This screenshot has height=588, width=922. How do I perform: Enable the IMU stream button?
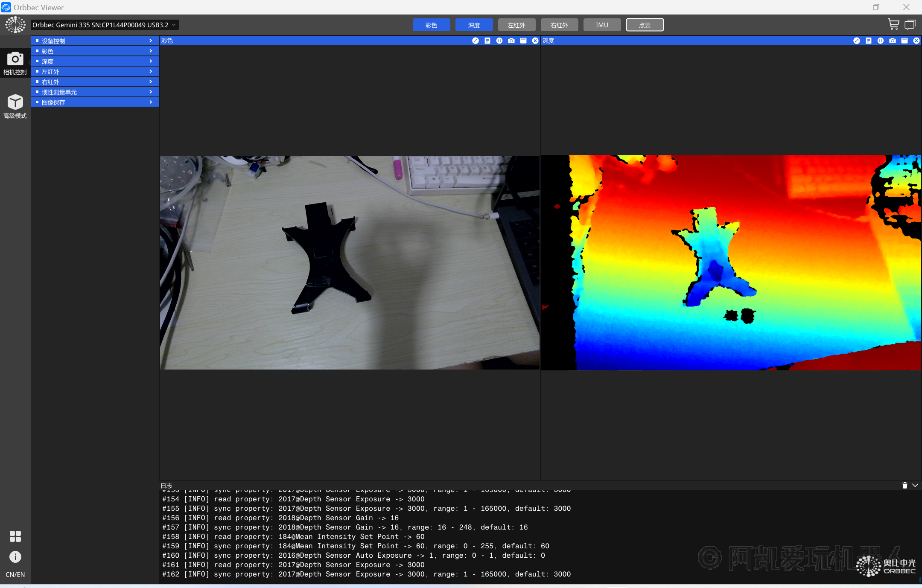pyautogui.click(x=602, y=25)
